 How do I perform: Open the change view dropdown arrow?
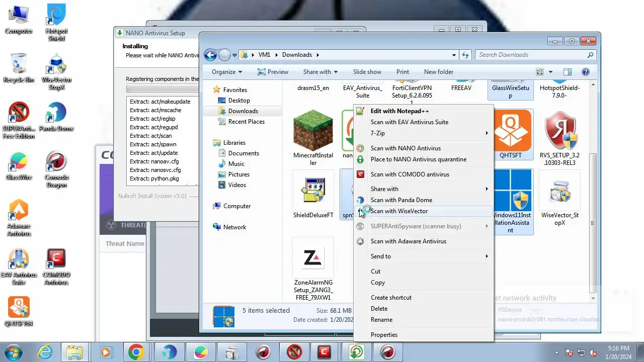point(550,72)
